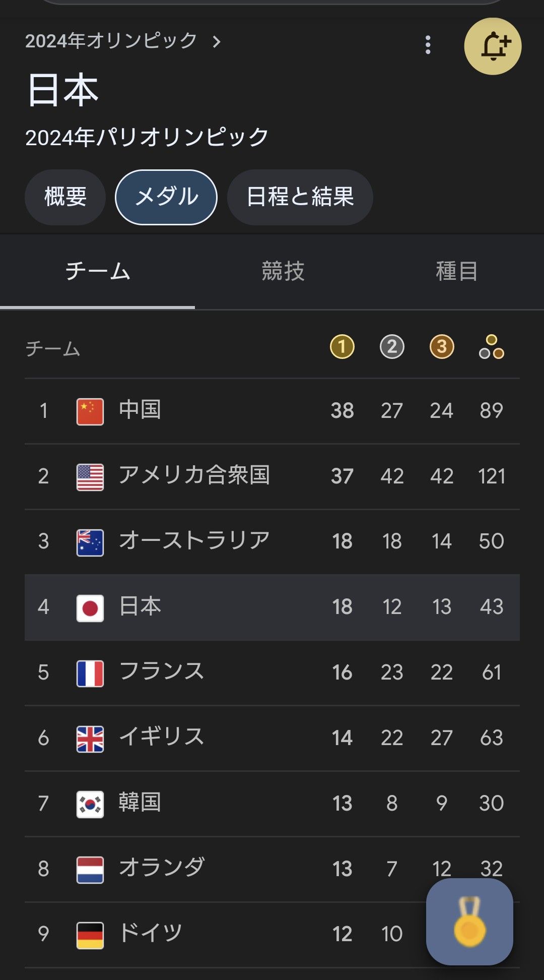Tap the China flag icon
Image resolution: width=544 pixels, height=980 pixels.
[x=90, y=411]
